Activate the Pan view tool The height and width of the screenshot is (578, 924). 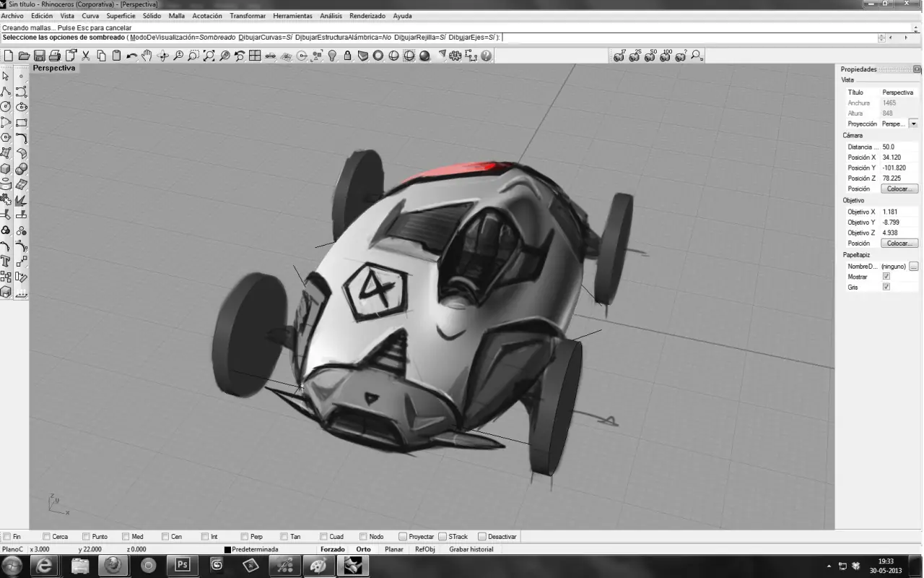click(x=147, y=56)
